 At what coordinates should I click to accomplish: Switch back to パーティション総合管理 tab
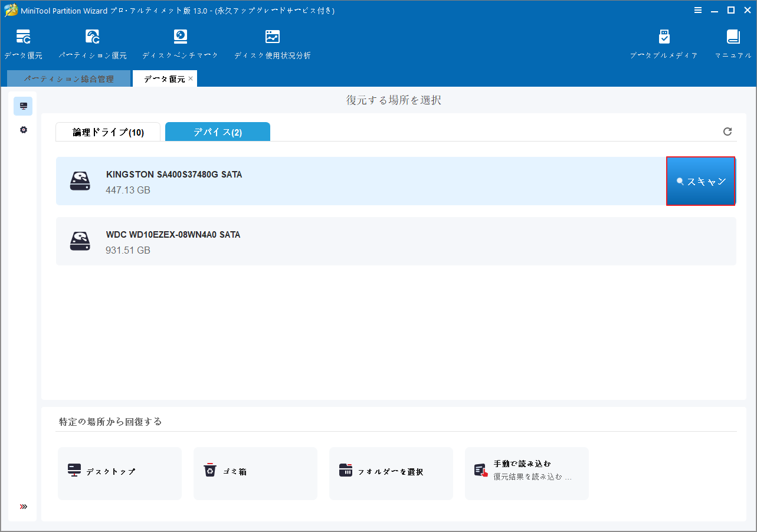coord(68,78)
